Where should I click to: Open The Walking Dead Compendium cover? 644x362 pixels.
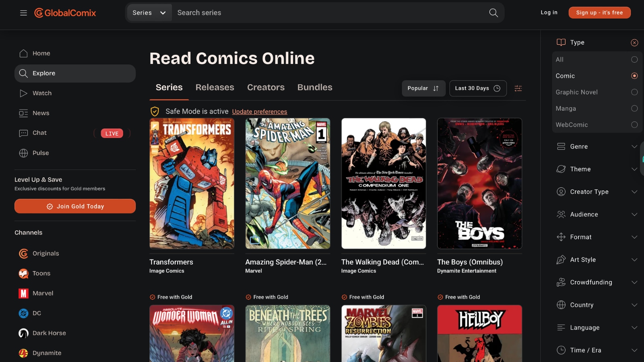point(384,183)
